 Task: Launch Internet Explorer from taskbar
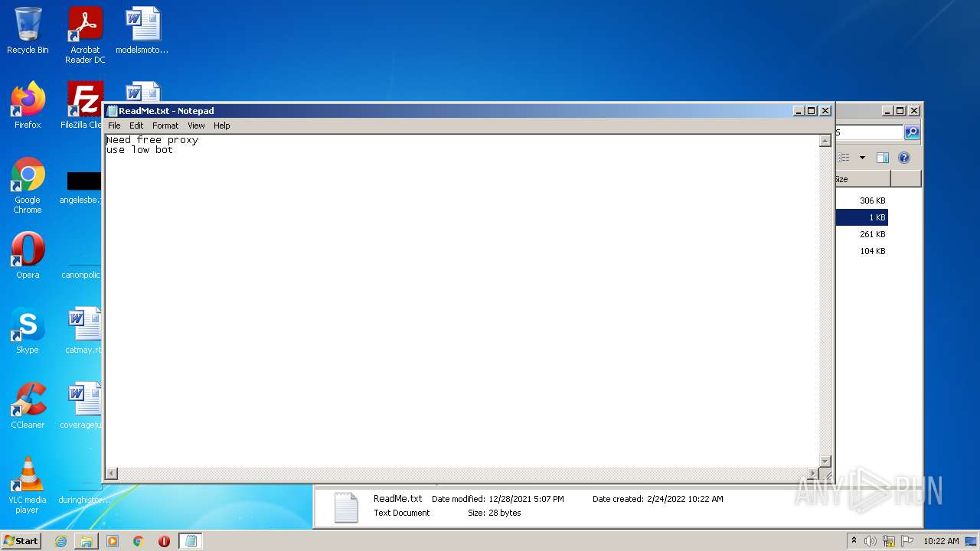60,541
